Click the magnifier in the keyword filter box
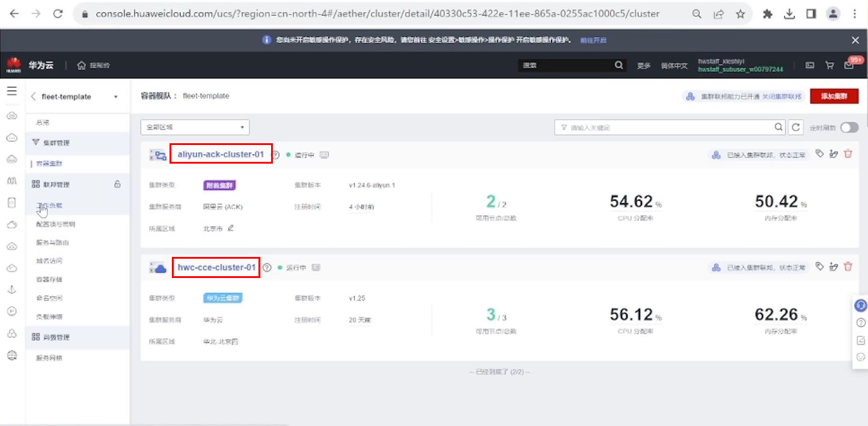This screenshot has height=426, width=868. [x=778, y=127]
